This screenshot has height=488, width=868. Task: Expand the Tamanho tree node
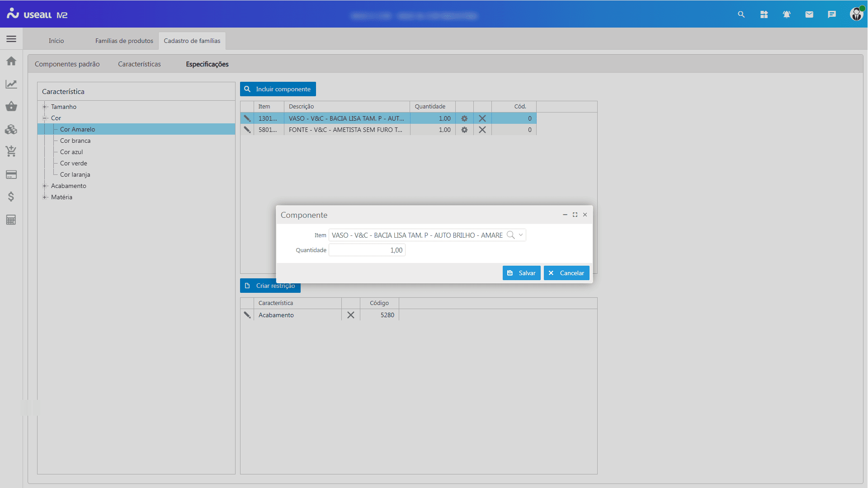coord(45,107)
